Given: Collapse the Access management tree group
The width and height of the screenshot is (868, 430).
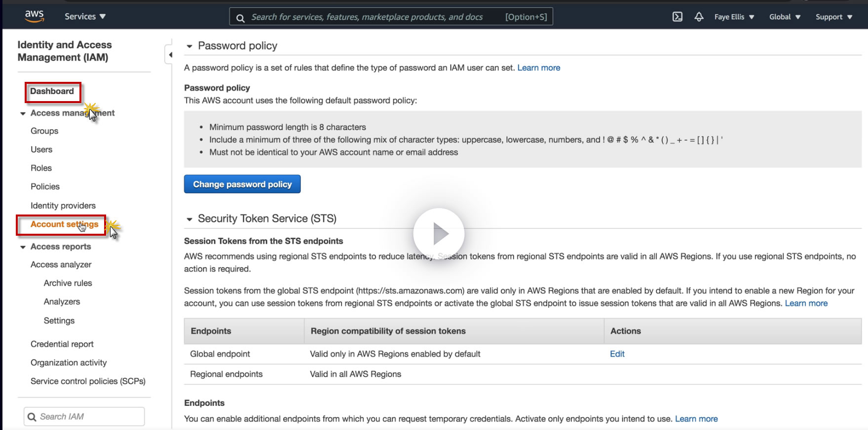Looking at the screenshot, I should coord(23,113).
